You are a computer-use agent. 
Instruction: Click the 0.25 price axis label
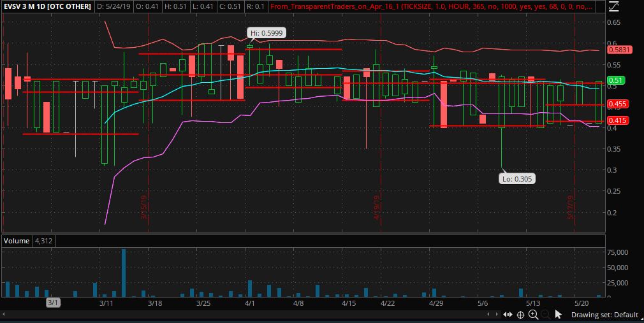[x=614, y=191]
